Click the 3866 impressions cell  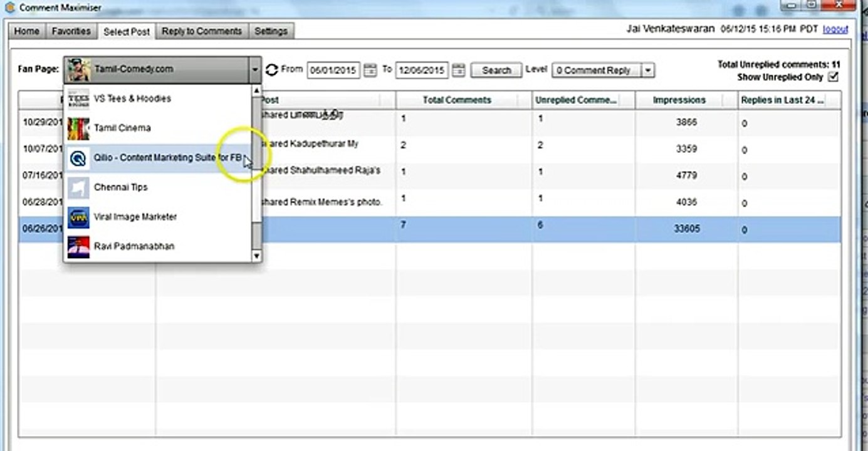pos(686,123)
